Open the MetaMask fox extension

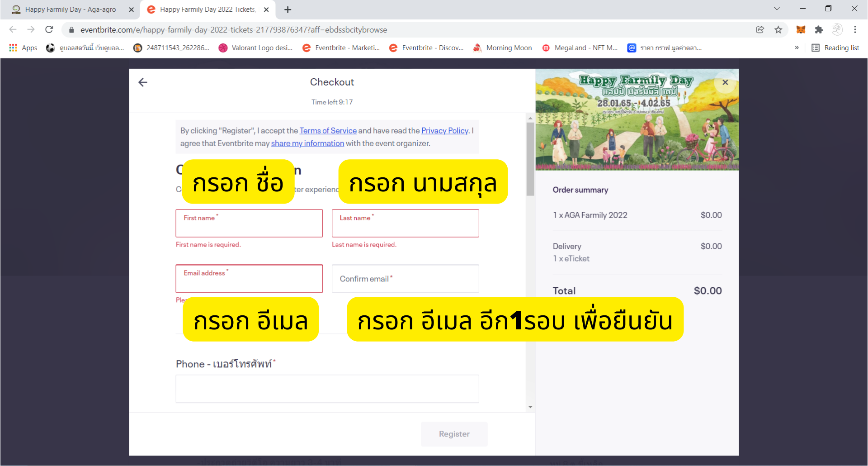coord(801,30)
